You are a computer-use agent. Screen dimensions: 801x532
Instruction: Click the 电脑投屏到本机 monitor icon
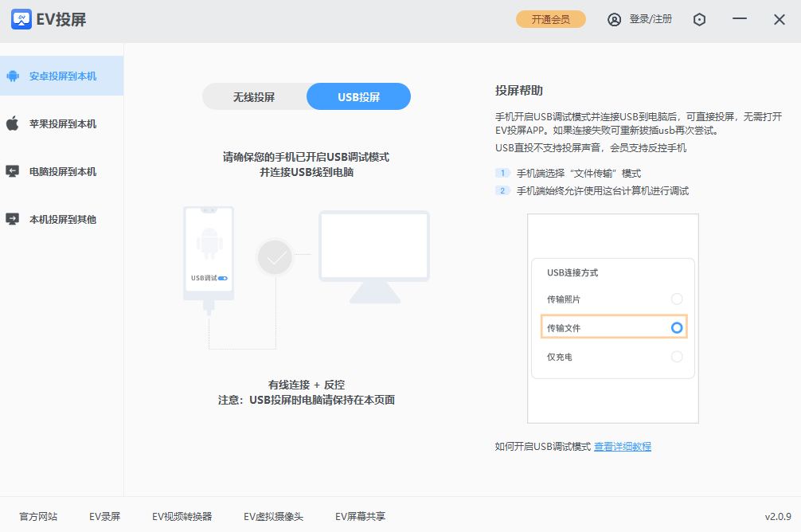click(x=13, y=171)
